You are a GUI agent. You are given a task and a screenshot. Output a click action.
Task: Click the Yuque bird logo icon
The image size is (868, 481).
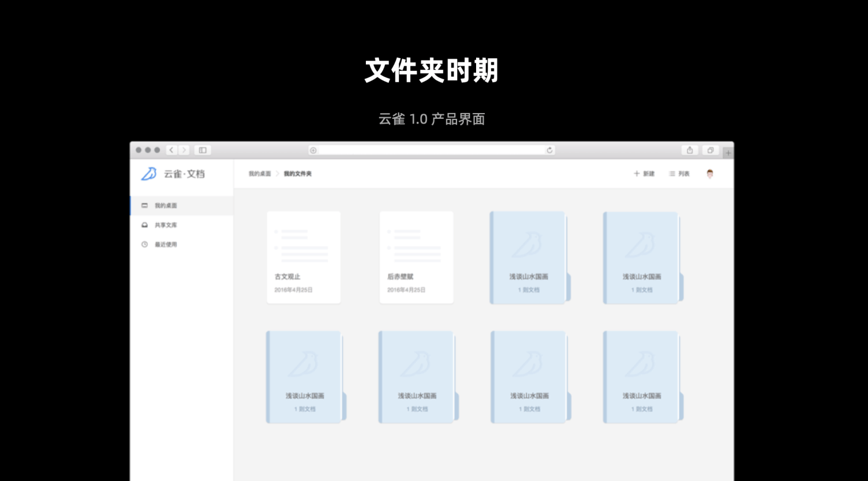pyautogui.click(x=149, y=174)
